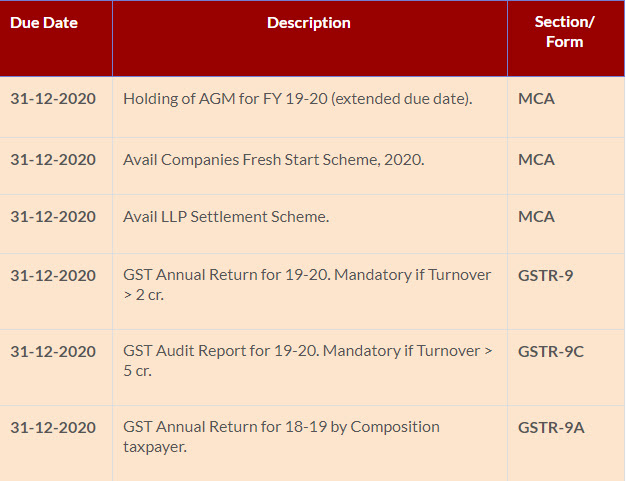Image resolution: width=626 pixels, height=481 pixels.
Task: Click MCA in the AGM row
Action: [536, 99]
